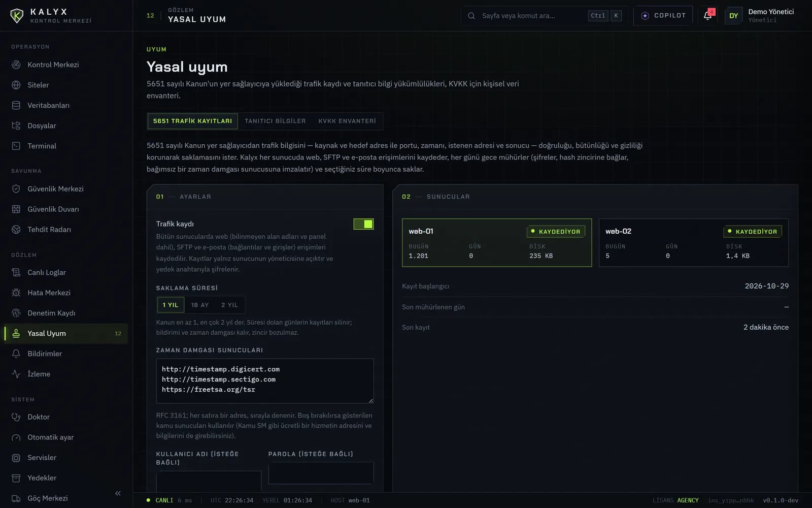Click the Copilot button
Image resolution: width=812 pixels, height=508 pixels.
click(663, 16)
